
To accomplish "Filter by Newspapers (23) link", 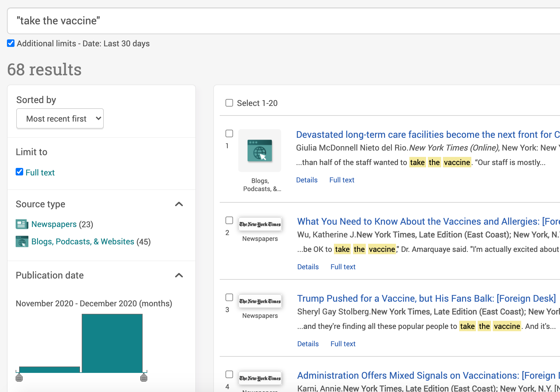I will click(x=54, y=224).
